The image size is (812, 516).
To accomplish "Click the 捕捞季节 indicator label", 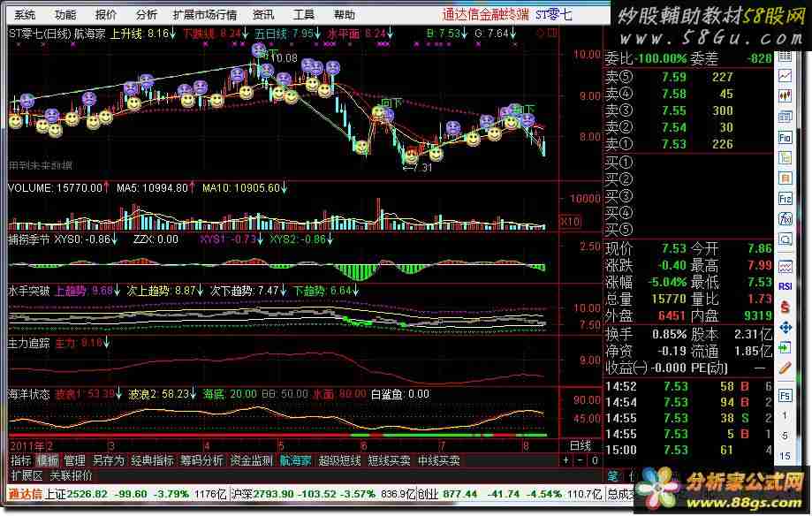I will point(29,239).
